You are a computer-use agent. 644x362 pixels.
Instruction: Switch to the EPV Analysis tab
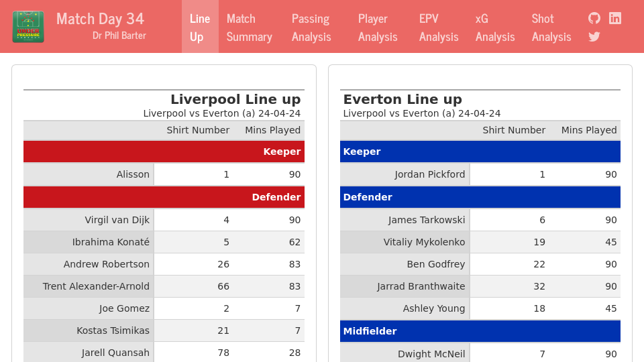click(439, 27)
